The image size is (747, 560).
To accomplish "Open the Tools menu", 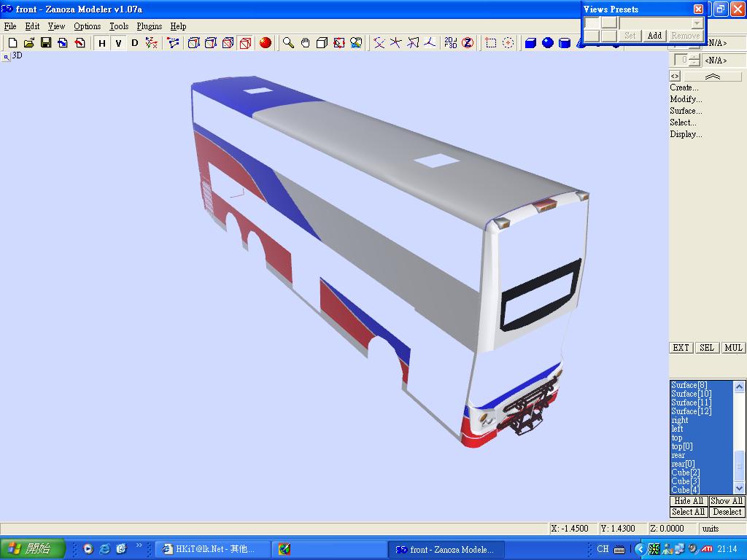I will (119, 26).
